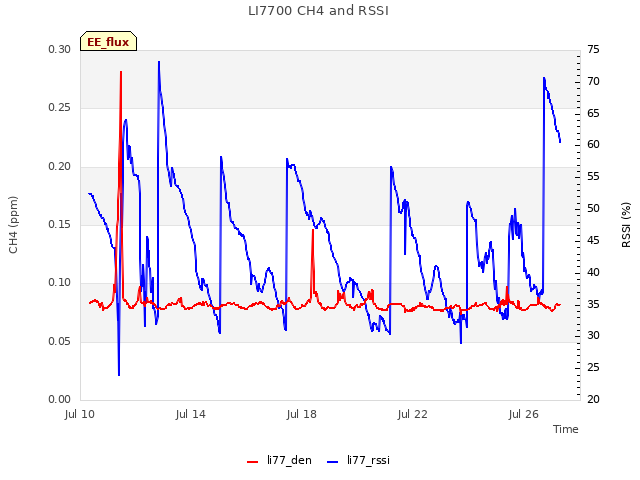Screen dimensions: 640x480
Task: Click the 75 right axis value
Action: coord(593,49)
